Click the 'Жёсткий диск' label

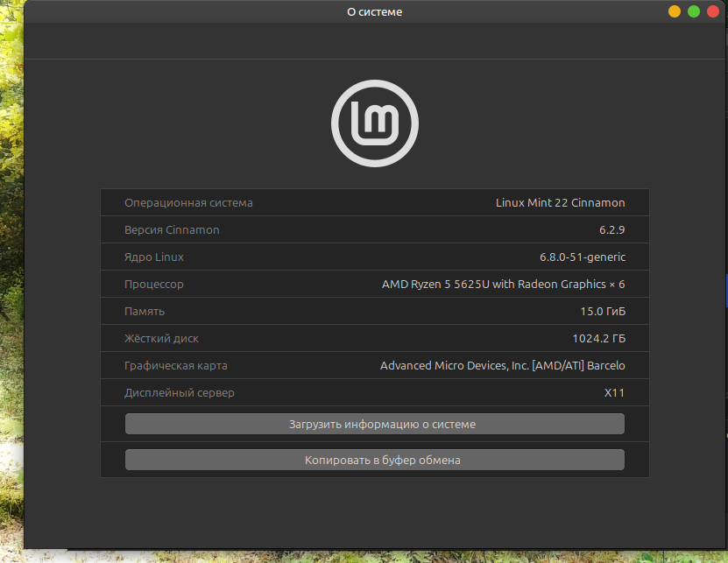coord(161,338)
